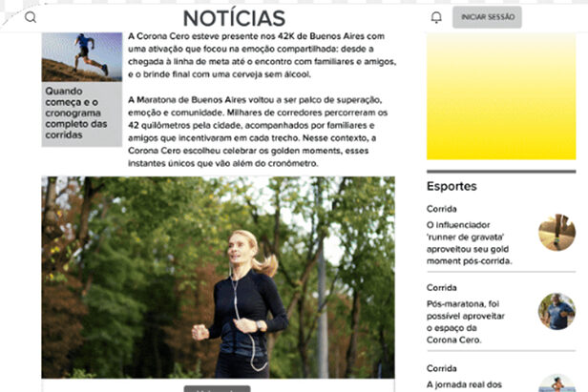This screenshot has height=392, width=588.
Task: Click the INICIAR SESSÃO button
Action: pyautogui.click(x=487, y=17)
